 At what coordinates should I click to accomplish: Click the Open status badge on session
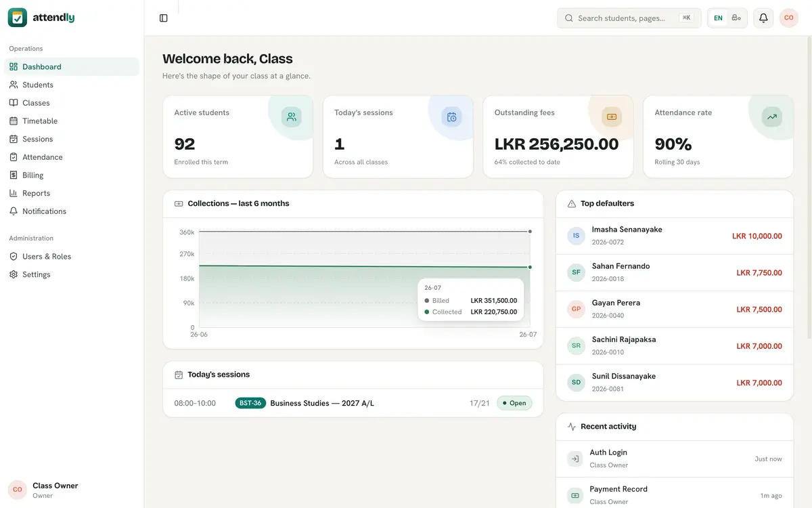pos(514,403)
